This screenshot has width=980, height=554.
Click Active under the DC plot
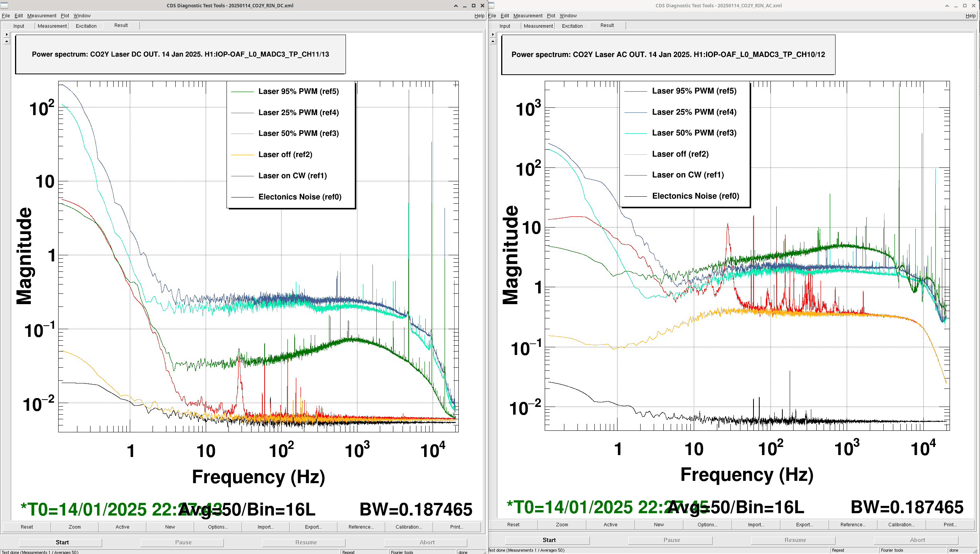pyautogui.click(x=123, y=527)
